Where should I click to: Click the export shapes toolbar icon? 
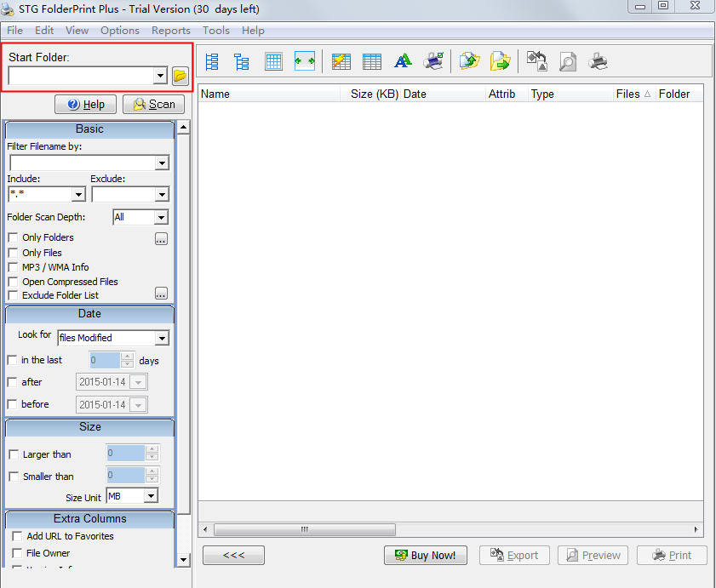point(537,61)
